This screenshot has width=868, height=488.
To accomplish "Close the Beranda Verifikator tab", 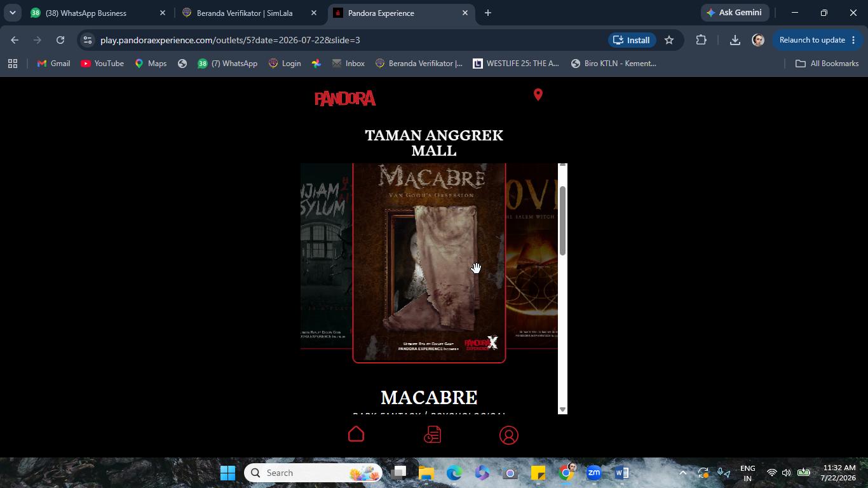I will point(314,13).
